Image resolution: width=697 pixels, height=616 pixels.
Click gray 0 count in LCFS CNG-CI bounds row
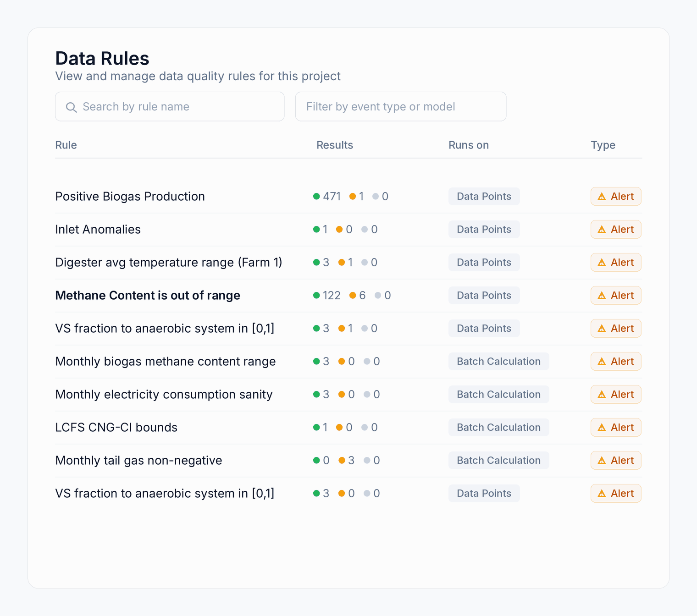[370, 427]
